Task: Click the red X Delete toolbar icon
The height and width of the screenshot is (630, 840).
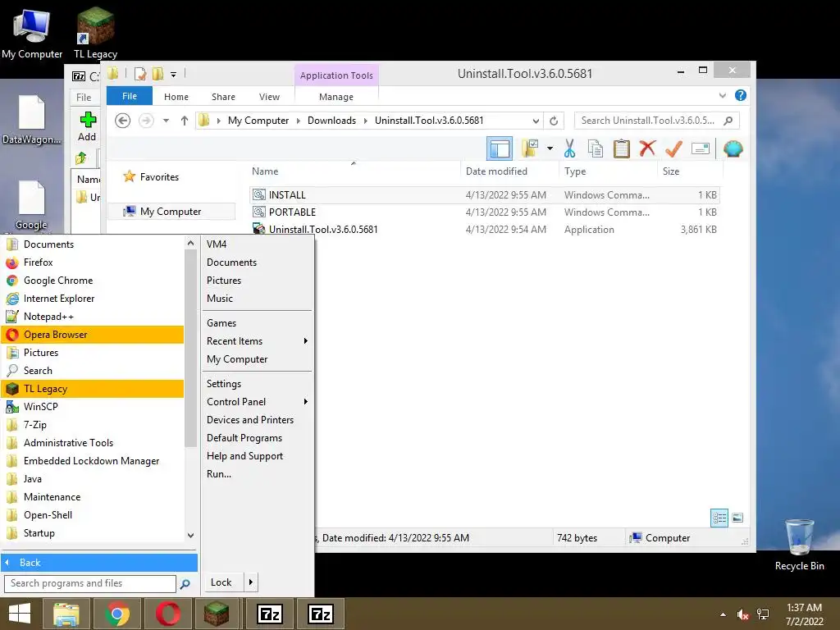Action: (x=647, y=148)
